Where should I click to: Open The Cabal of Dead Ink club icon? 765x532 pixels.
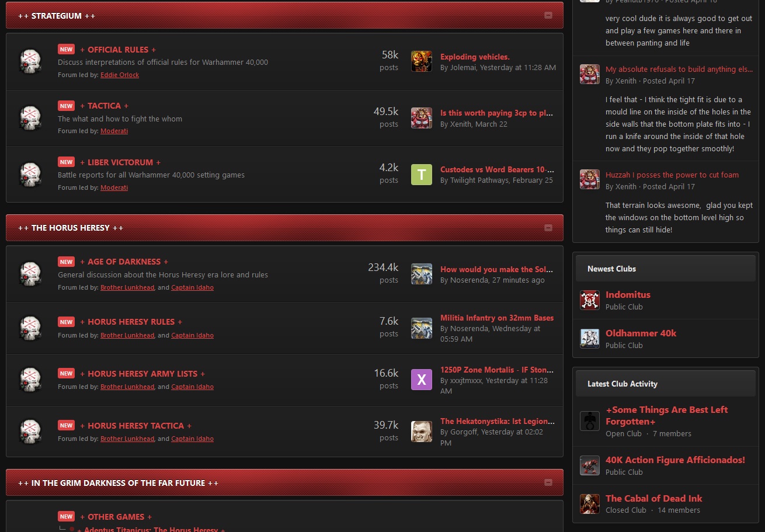pos(590,504)
